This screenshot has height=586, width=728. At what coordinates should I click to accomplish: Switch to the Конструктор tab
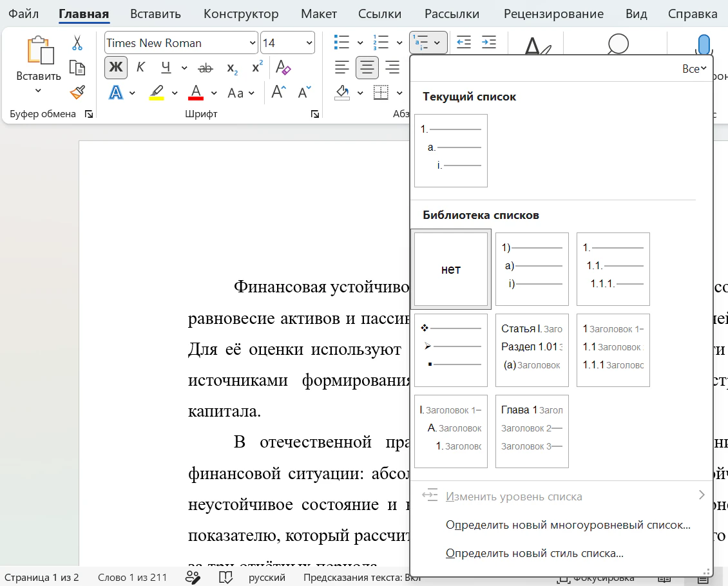pyautogui.click(x=241, y=14)
